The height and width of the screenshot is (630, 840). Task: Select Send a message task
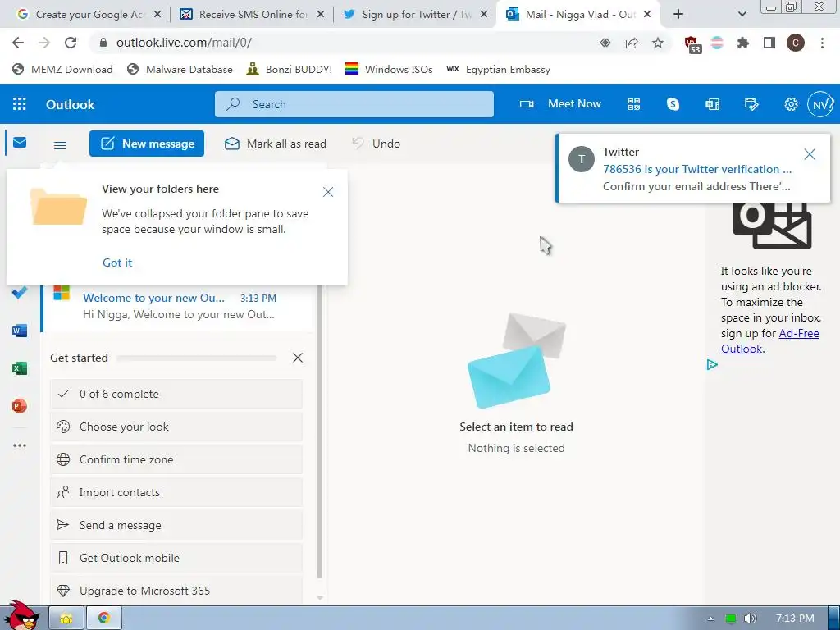(x=176, y=526)
